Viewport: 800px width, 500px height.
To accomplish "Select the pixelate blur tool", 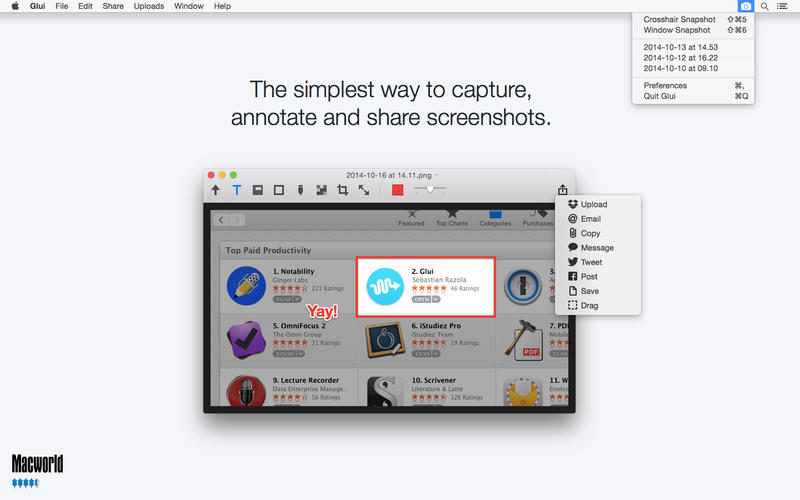I will coord(321,190).
